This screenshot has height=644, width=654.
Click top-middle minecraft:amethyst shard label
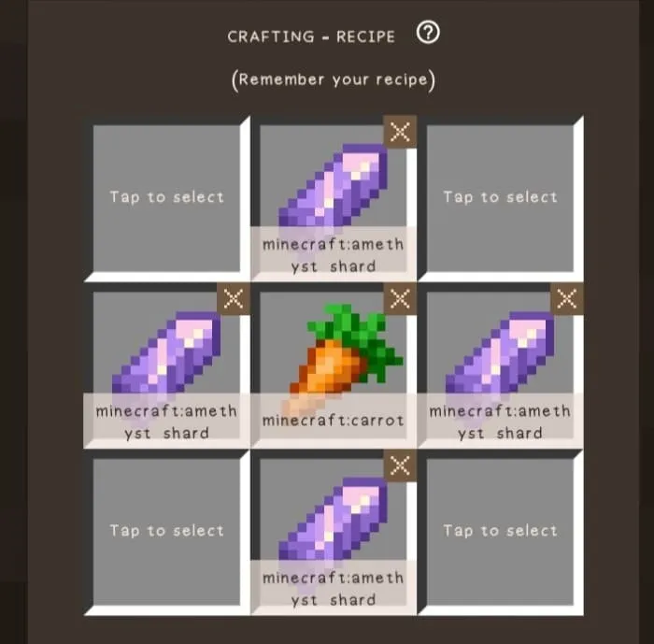pyautogui.click(x=334, y=255)
